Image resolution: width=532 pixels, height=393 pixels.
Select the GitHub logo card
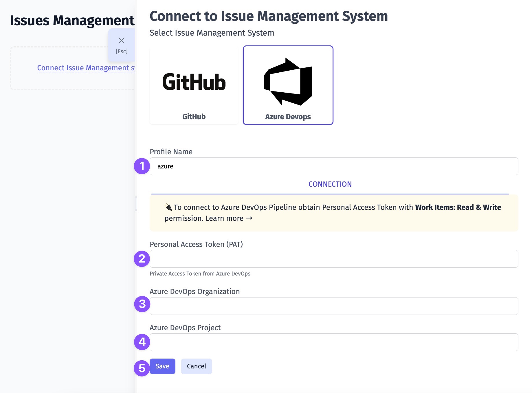pos(194,85)
